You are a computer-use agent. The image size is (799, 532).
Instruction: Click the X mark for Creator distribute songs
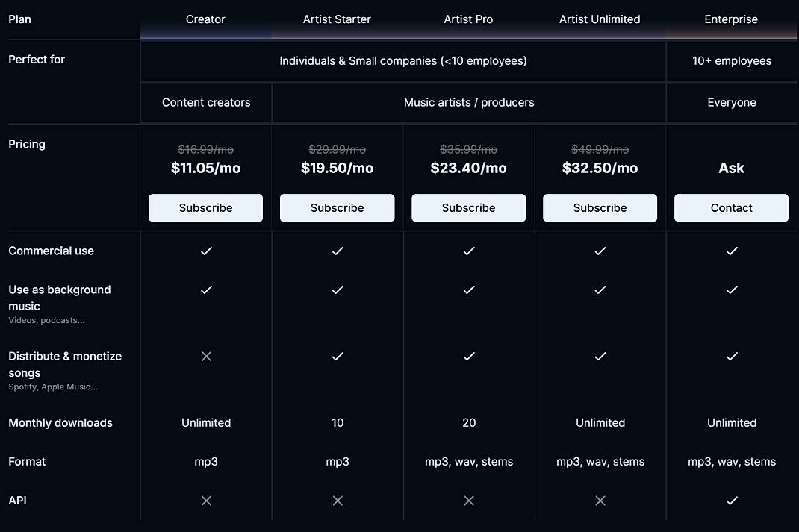[x=206, y=357]
